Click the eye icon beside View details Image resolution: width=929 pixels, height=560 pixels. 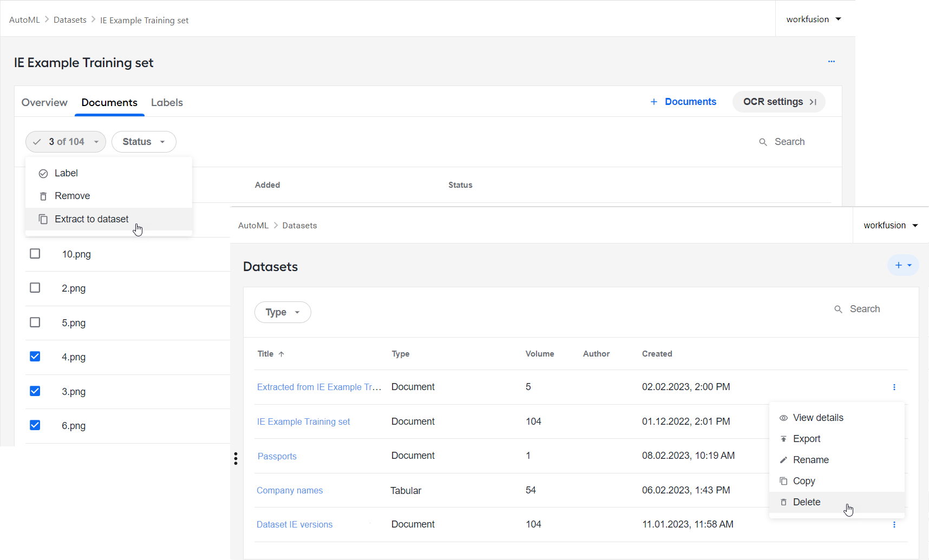[783, 418]
